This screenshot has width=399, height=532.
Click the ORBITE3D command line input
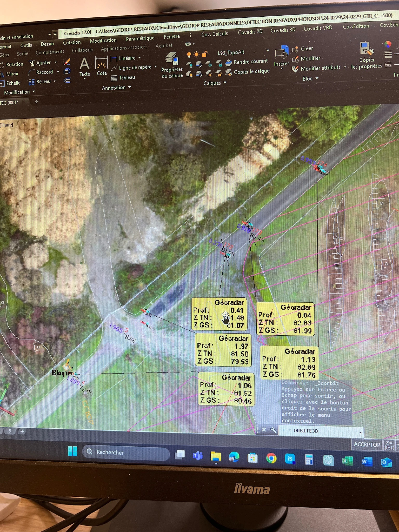321,431
